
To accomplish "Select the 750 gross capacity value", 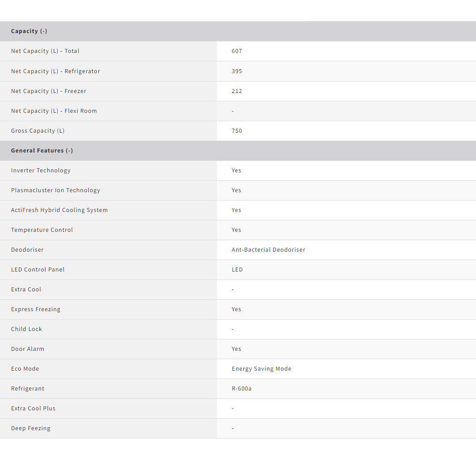I will click(x=237, y=131).
